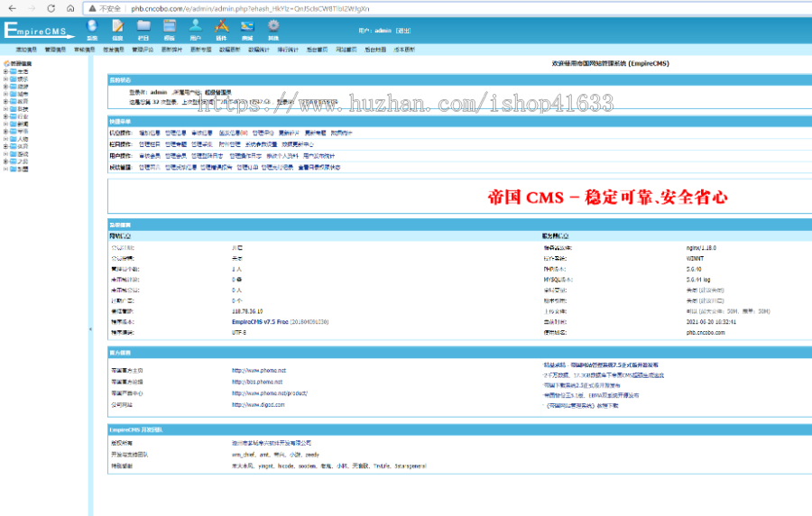Collapse the left sidebar with the divider arrow
This screenshot has width=812, height=516.
click(x=90, y=329)
